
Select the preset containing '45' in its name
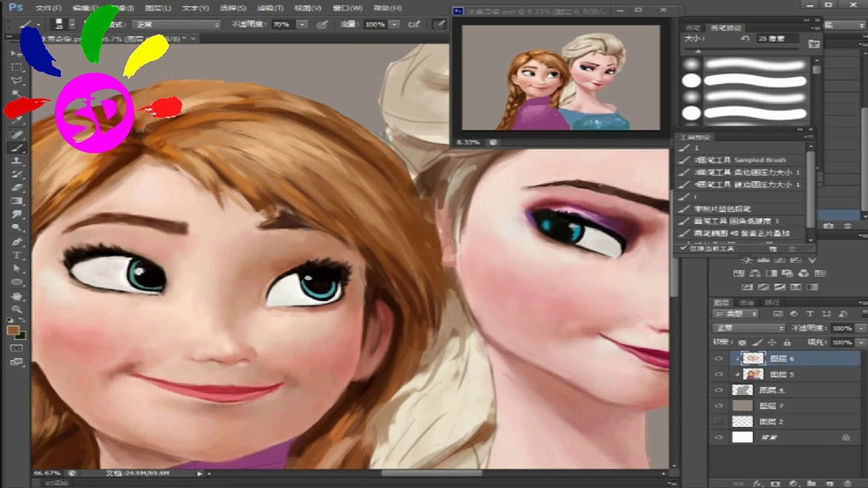[741, 233]
